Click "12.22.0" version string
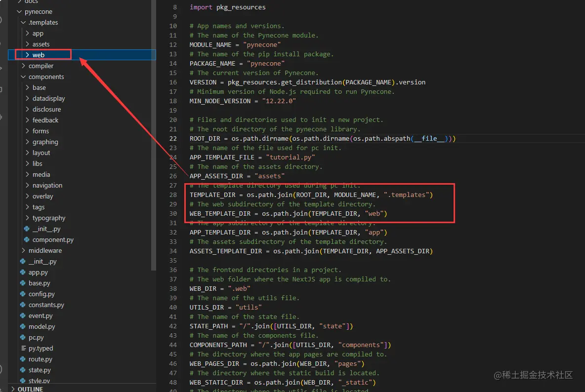The height and width of the screenshot is (392, 585). 279,101
